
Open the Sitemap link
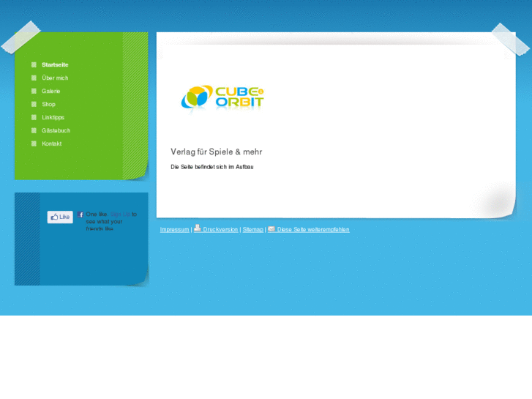tap(253, 230)
